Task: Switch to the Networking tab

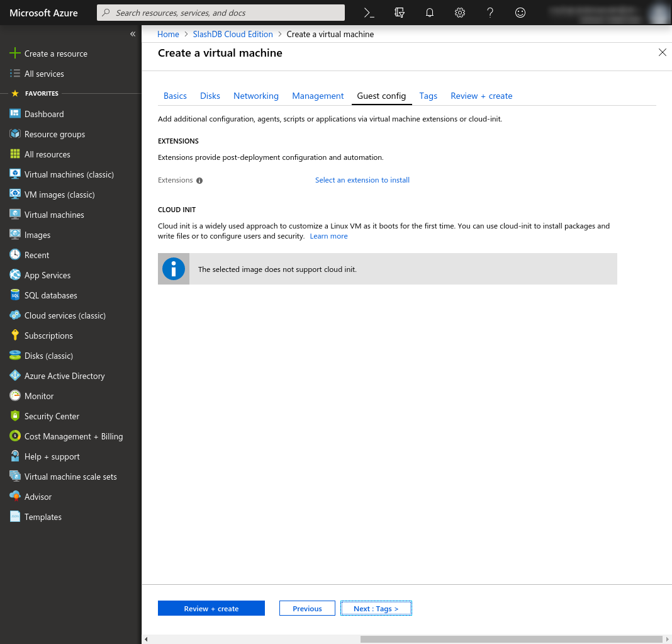Action: [x=255, y=96]
